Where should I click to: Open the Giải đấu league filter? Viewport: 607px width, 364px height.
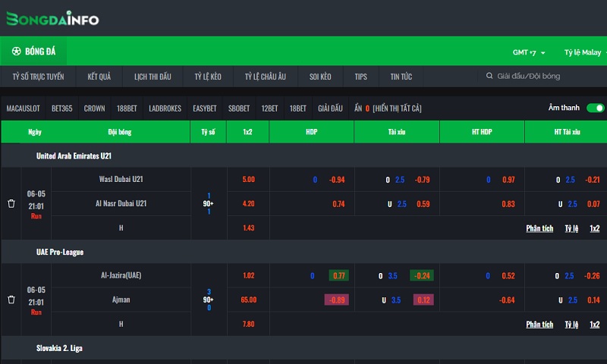click(330, 108)
